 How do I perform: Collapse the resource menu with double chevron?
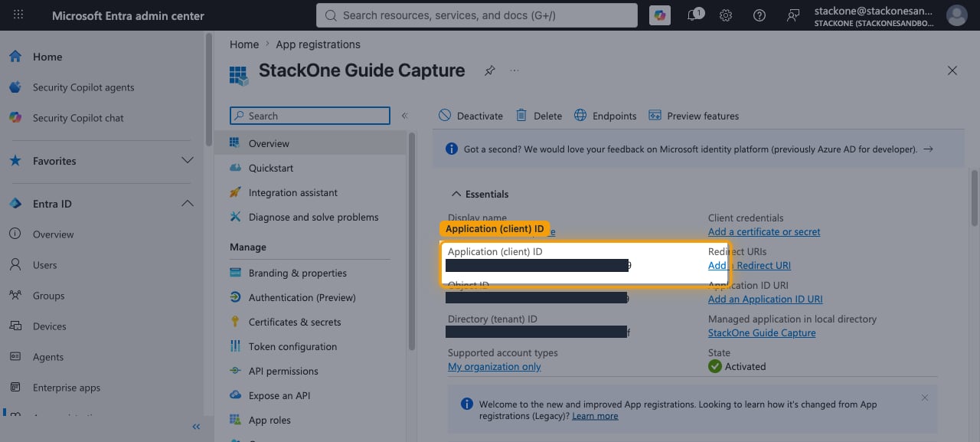click(404, 116)
